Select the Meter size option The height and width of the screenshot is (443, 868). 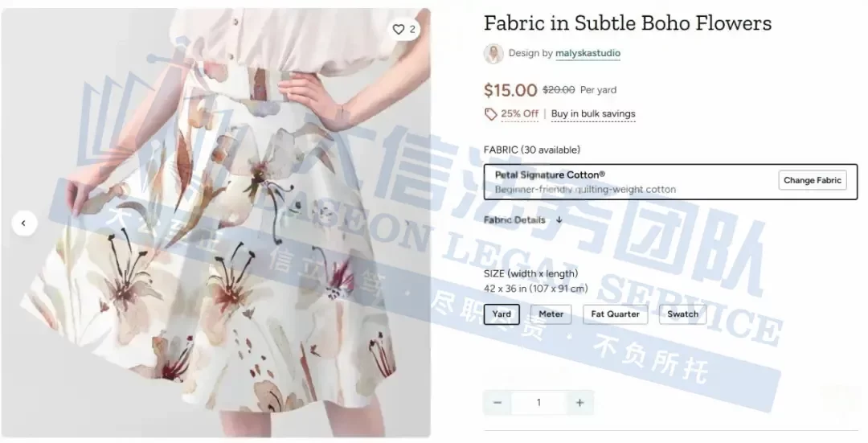551,314
